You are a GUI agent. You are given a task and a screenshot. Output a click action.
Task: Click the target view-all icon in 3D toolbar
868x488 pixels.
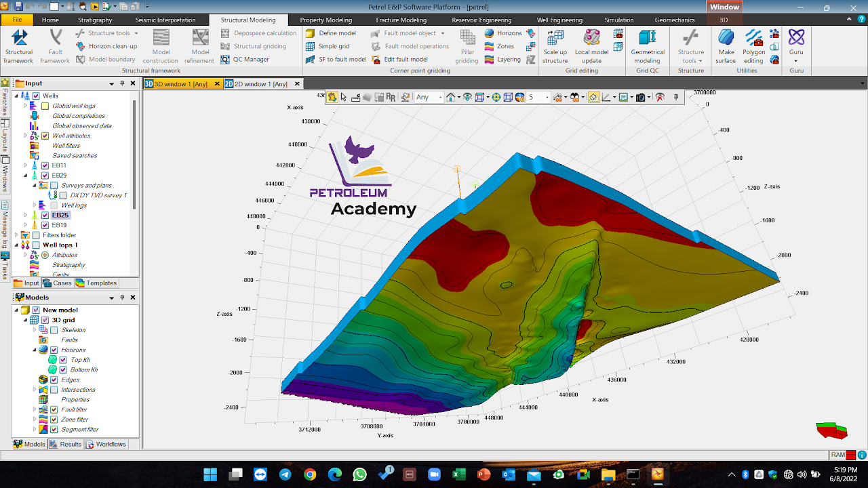pos(496,98)
